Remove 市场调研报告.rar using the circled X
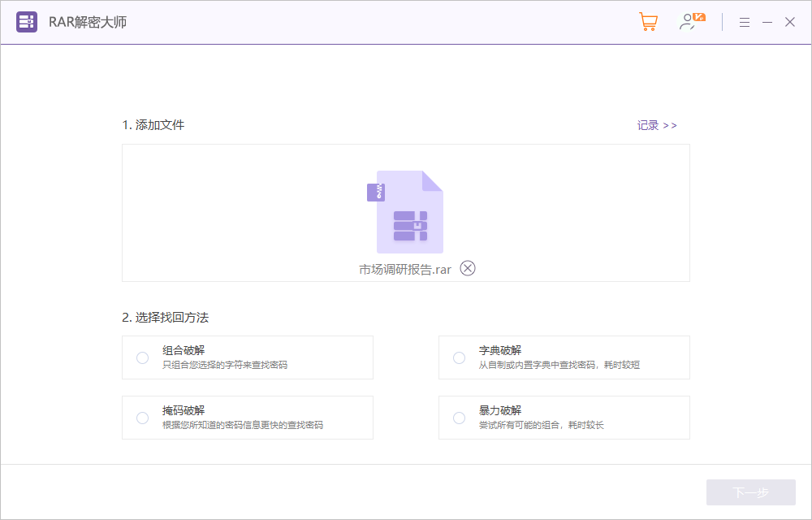812x520 pixels. pos(468,268)
